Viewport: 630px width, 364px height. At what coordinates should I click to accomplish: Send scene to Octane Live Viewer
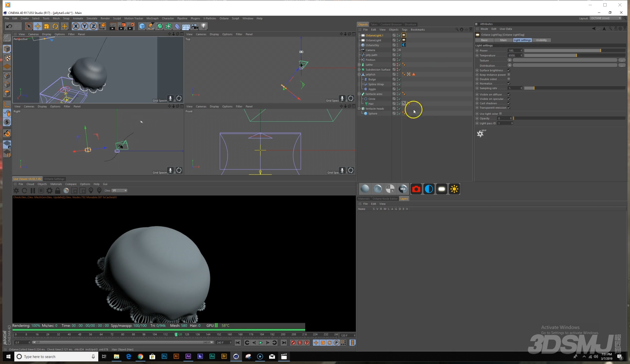[x=16, y=191]
